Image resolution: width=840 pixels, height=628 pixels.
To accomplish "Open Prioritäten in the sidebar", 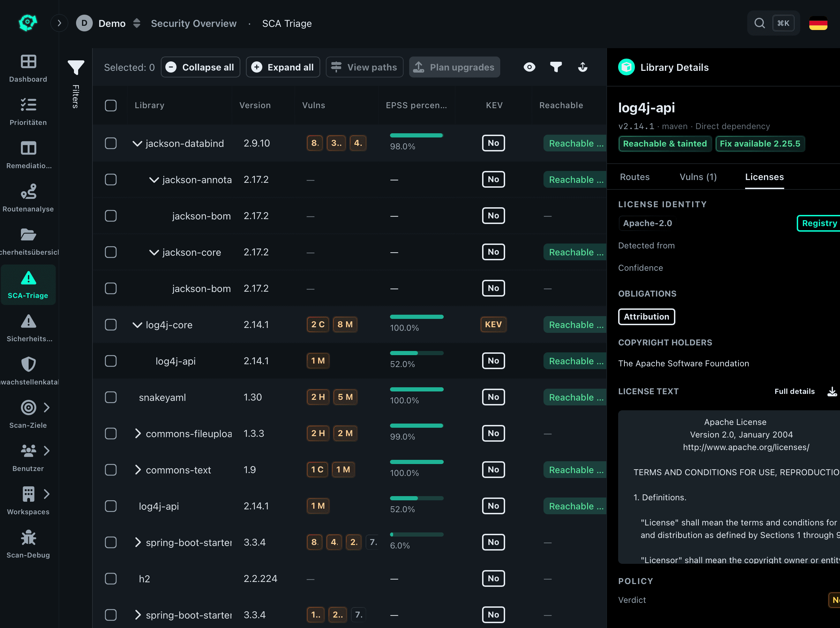I will click(x=28, y=112).
